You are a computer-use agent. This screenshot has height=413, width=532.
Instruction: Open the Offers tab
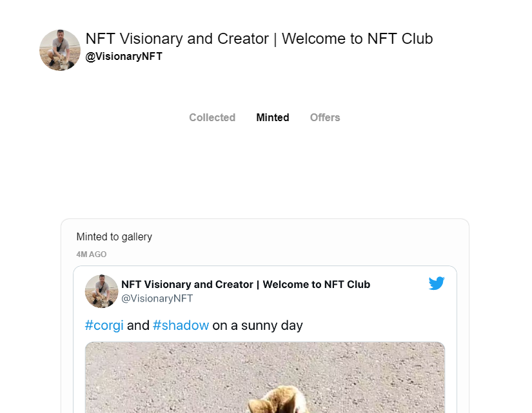tap(325, 117)
